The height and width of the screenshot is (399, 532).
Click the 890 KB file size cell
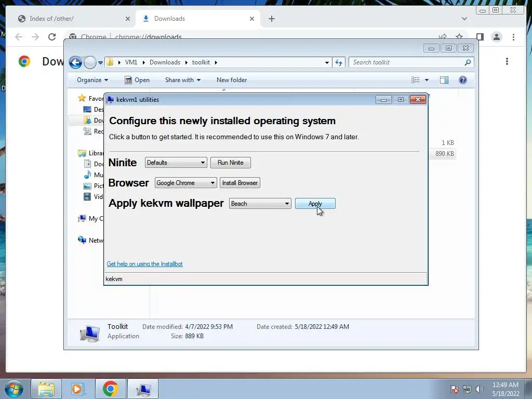point(445,154)
